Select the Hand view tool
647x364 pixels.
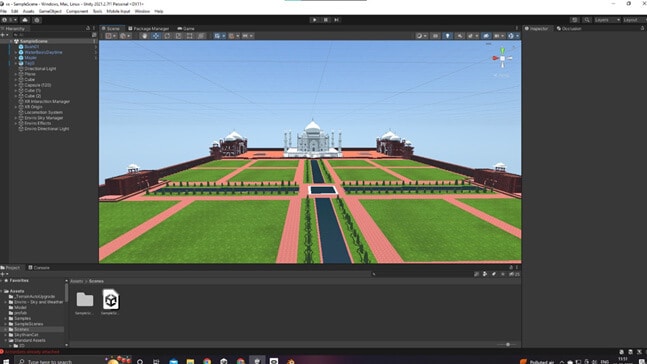[144, 36]
